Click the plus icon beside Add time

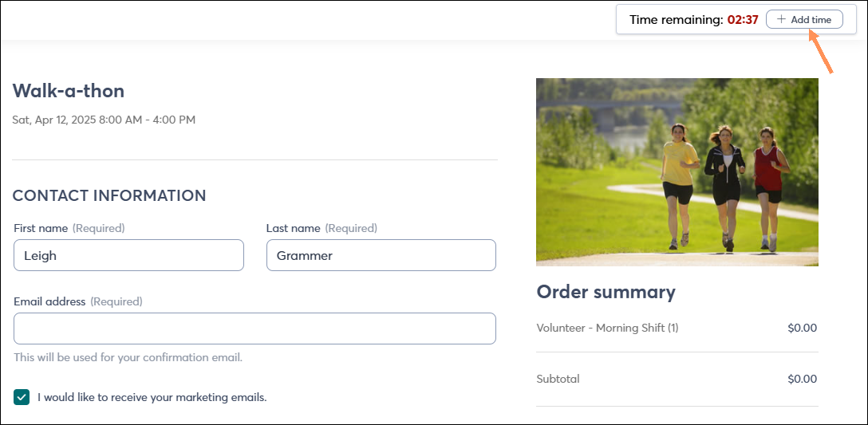point(781,19)
